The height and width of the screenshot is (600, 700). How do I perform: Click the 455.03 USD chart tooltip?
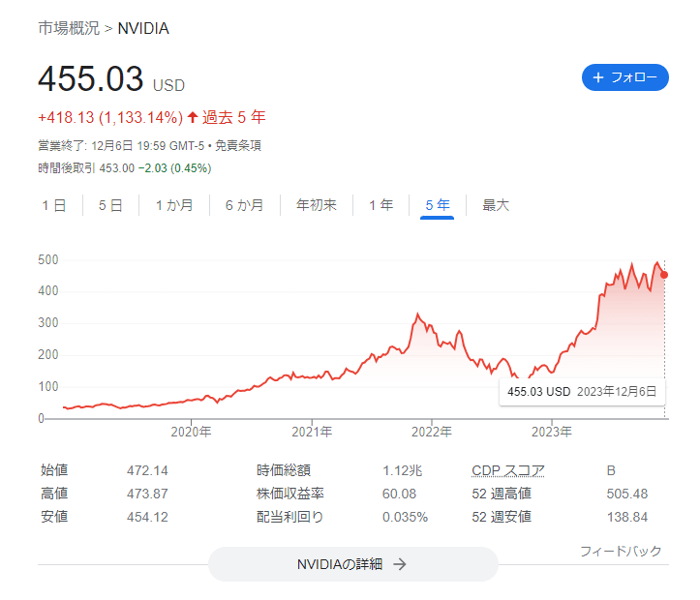[x=582, y=392]
